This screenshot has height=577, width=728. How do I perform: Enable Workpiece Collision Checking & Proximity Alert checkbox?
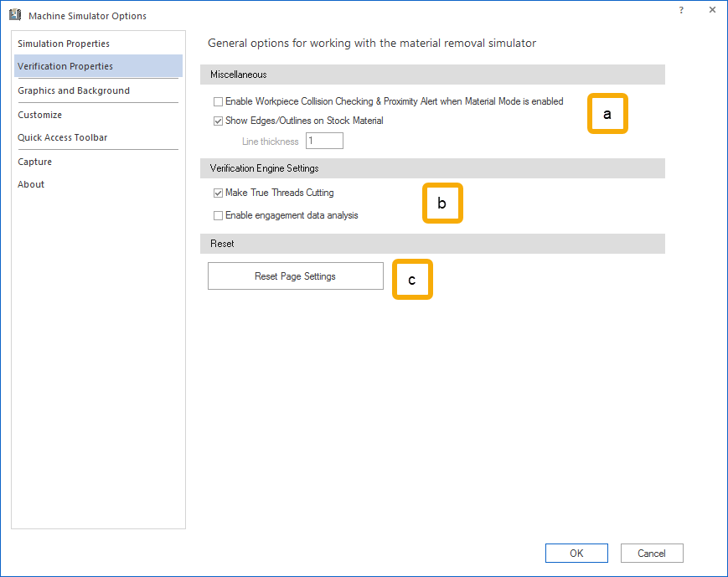[x=219, y=101]
